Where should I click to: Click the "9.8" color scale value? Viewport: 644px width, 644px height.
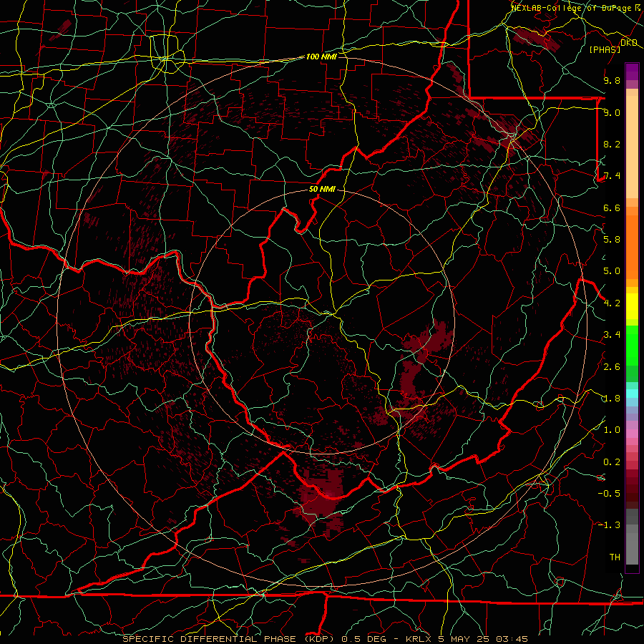point(612,80)
